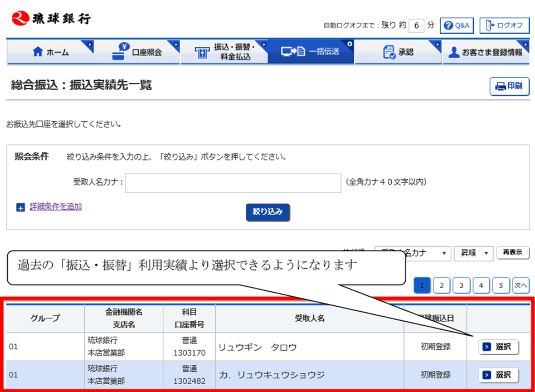Open the 昇順 sort order dropdown
This screenshot has width=535, height=392.
click(x=473, y=253)
